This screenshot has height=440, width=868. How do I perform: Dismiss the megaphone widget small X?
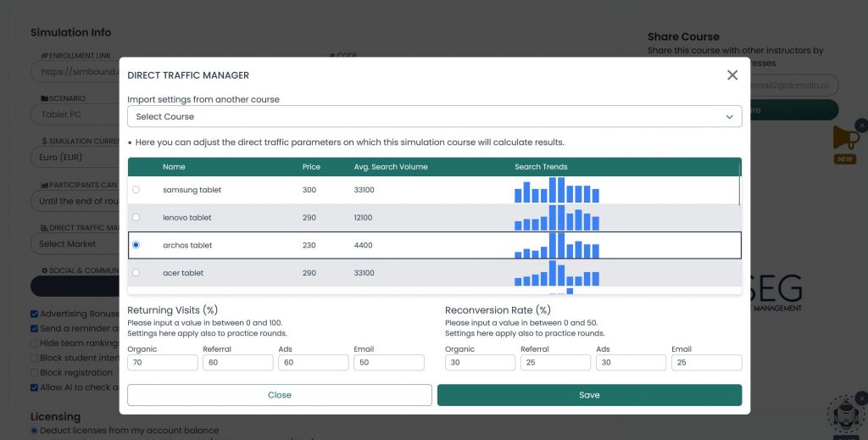[x=861, y=125]
